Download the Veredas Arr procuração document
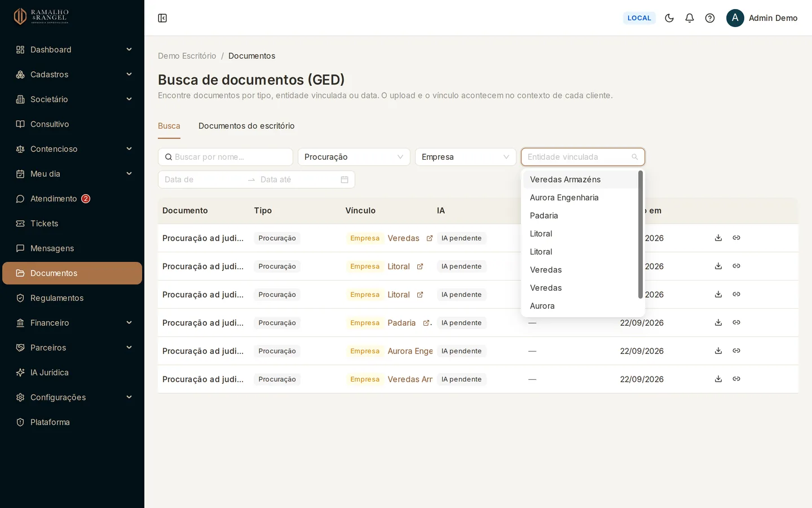 pyautogui.click(x=718, y=379)
